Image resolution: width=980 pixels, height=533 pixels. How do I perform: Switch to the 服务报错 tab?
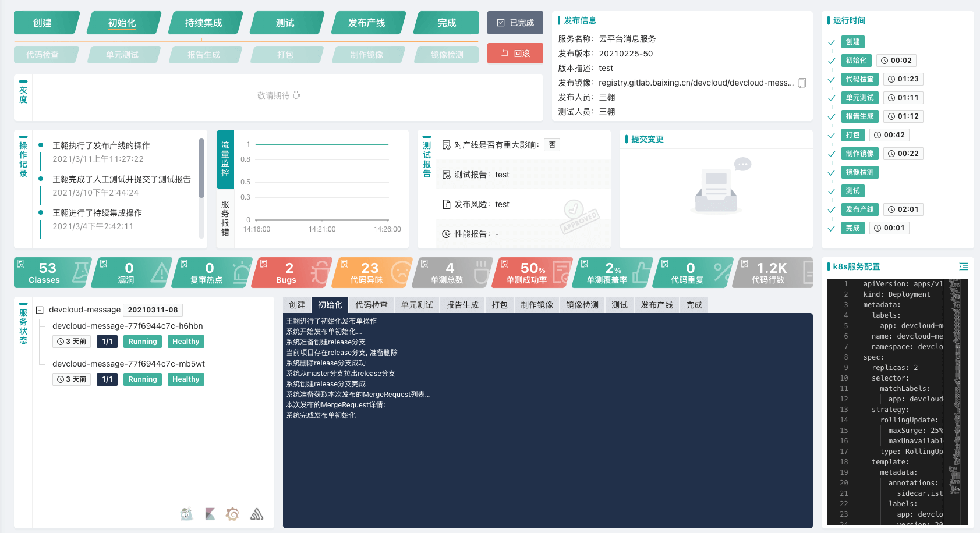[225, 218]
